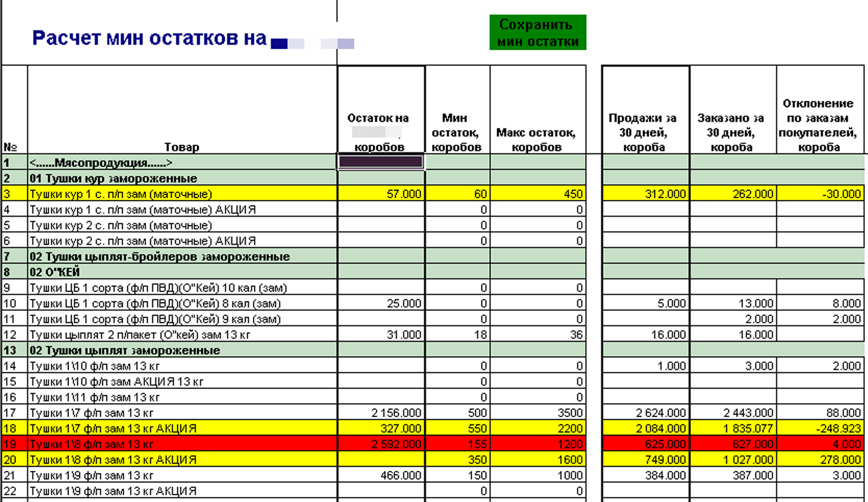Select stock cell 466.000

coord(381,475)
